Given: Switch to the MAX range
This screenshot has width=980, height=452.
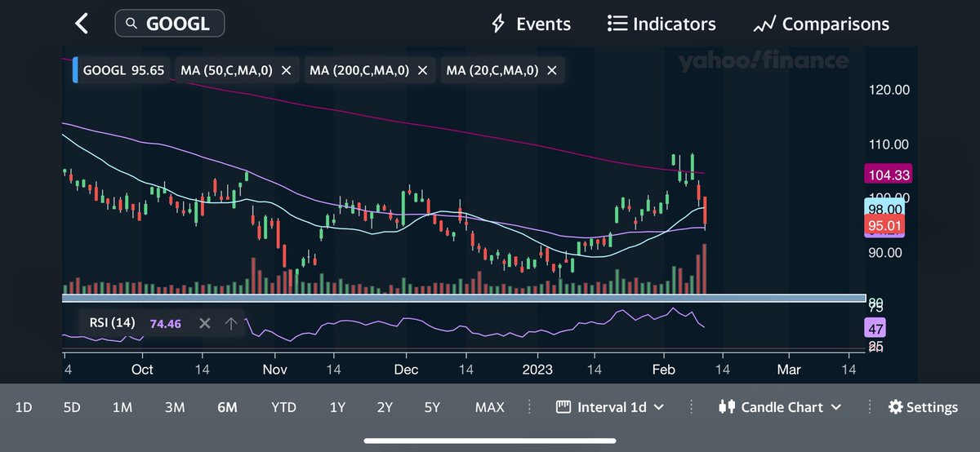Looking at the screenshot, I should click(x=490, y=407).
